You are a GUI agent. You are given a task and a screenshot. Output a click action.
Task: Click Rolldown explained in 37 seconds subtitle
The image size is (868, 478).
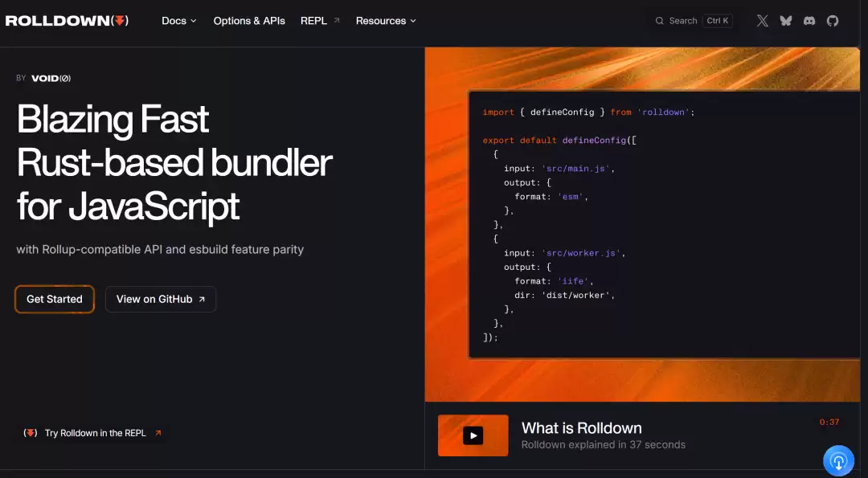point(604,445)
